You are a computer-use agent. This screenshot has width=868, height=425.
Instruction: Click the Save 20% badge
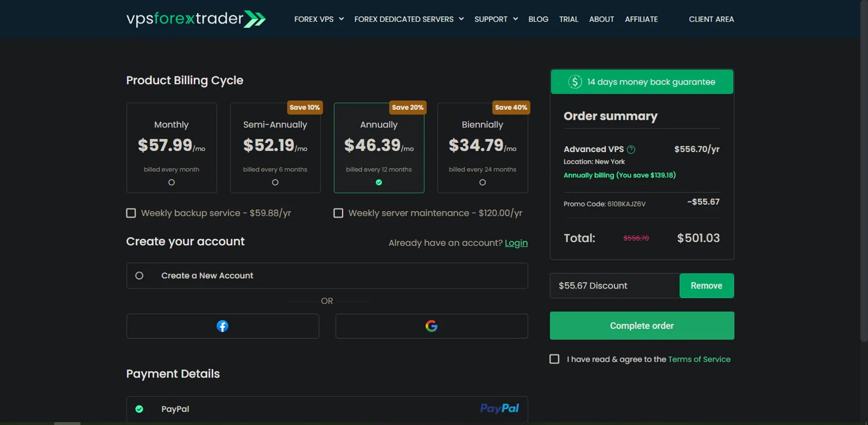pos(407,108)
